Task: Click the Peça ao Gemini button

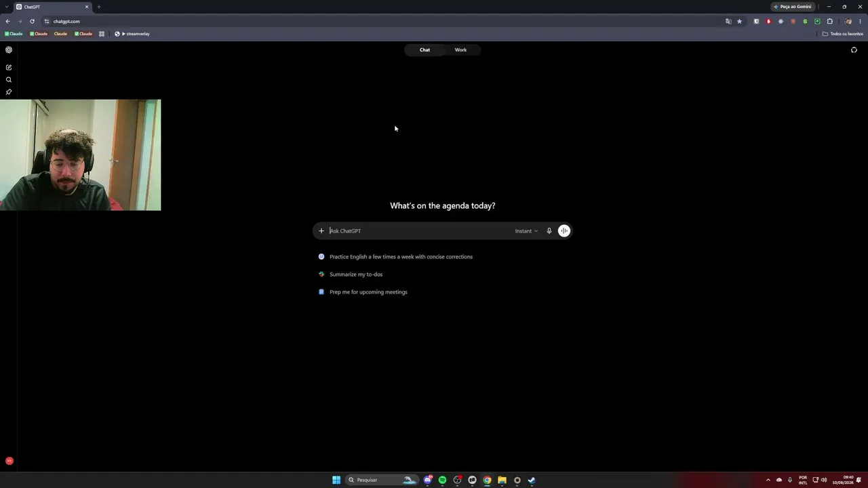Action: pyautogui.click(x=793, y=7)
